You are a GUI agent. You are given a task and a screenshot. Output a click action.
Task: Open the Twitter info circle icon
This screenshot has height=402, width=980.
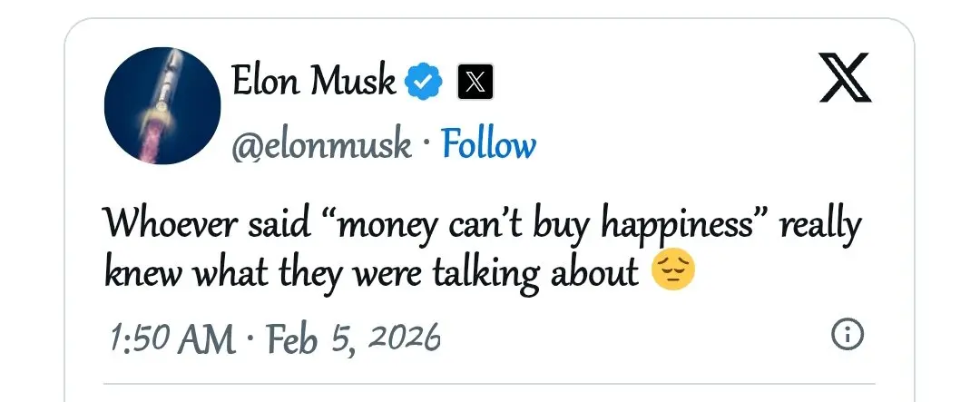coord(848,336)
